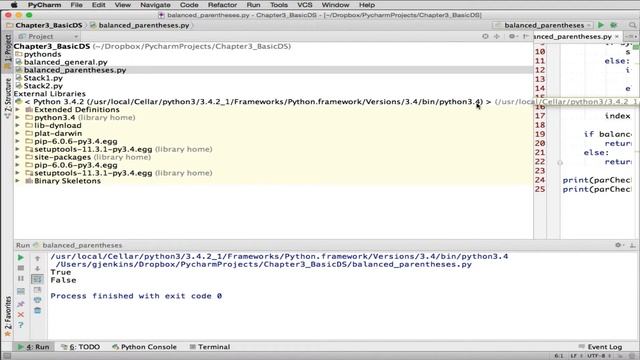Rerun balanced_parentheses in the Run panel
This screenshot has width=640, height=360.
[20, 258]
